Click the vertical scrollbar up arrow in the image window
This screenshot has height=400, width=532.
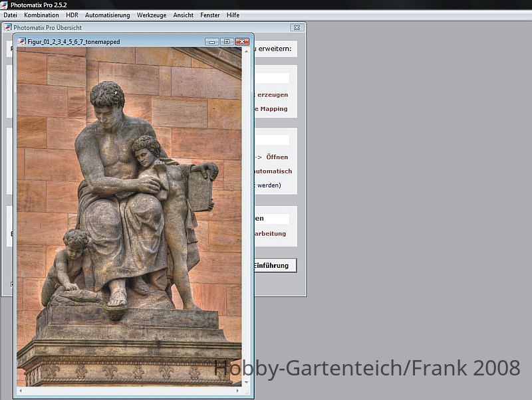[x=246, y=51]
